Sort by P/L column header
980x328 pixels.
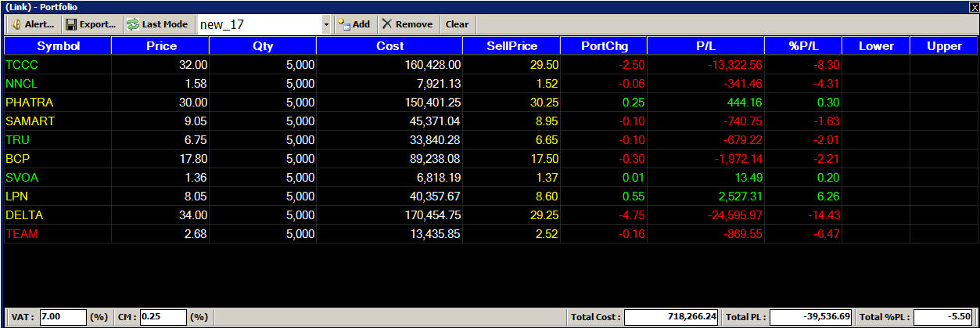pyautogui.click(x=705, y=45)
